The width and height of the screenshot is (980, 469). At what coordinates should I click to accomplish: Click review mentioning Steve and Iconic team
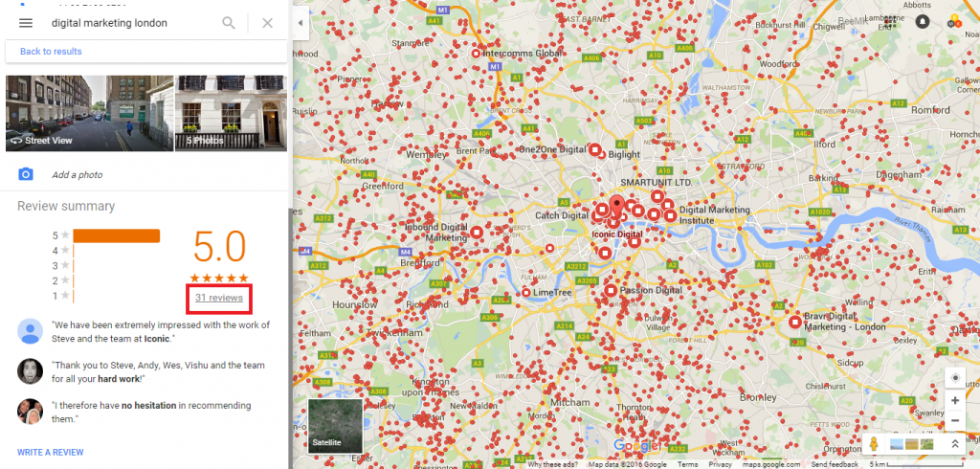pyautogui.click(x=161, y=331)
